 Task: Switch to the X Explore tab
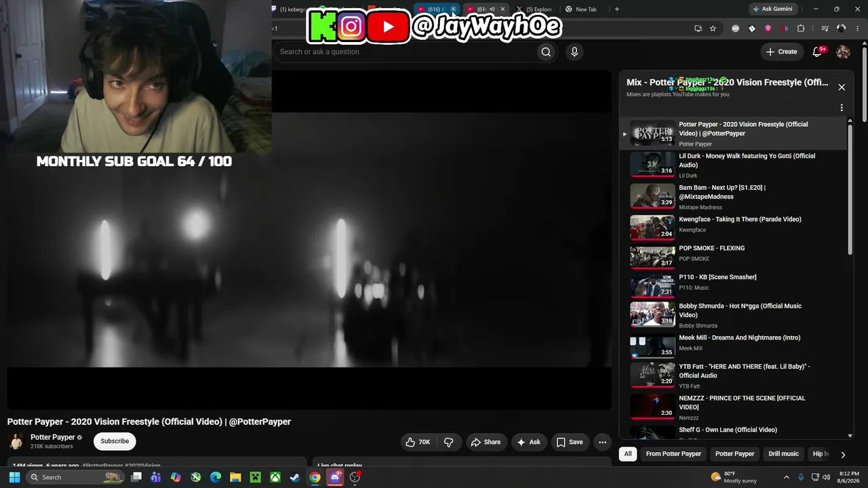(534, 9)
